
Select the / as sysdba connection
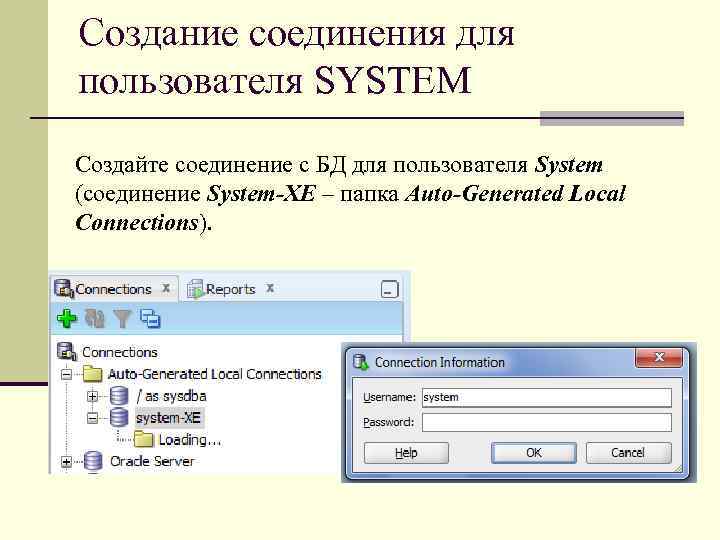(171, 396)
